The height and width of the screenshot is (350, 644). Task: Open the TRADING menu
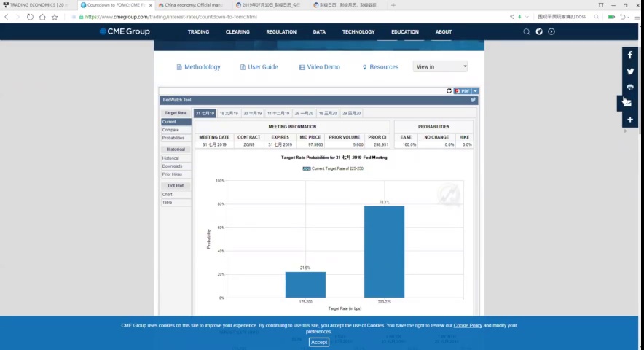pyautogui.click(x=198, y=31)
